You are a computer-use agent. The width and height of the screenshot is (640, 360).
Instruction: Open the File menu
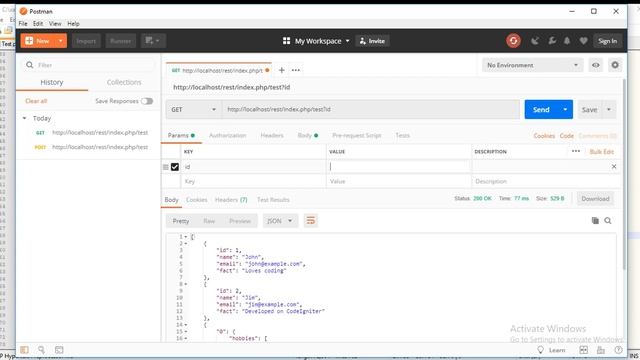click(23, 24)
